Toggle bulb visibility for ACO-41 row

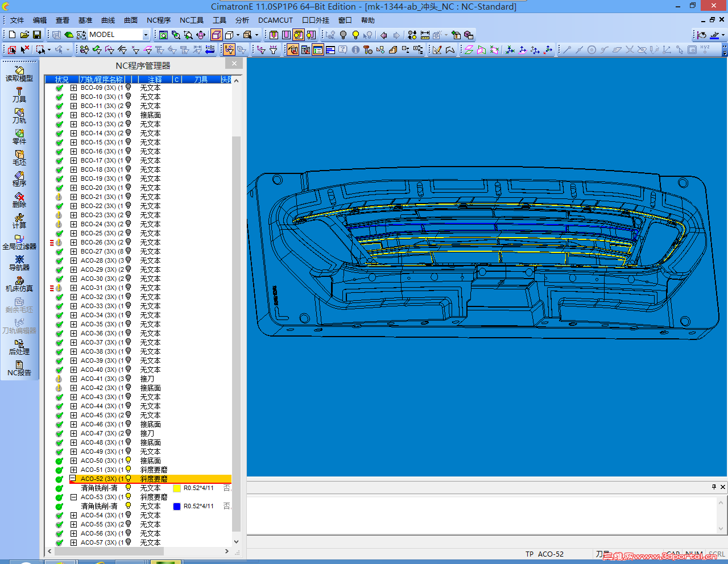pos(129,379)
